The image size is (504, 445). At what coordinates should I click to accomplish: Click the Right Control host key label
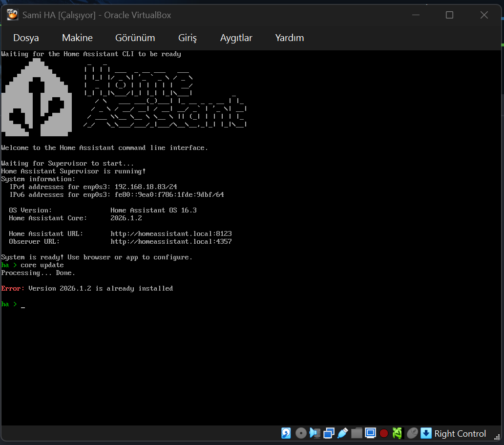460,434
